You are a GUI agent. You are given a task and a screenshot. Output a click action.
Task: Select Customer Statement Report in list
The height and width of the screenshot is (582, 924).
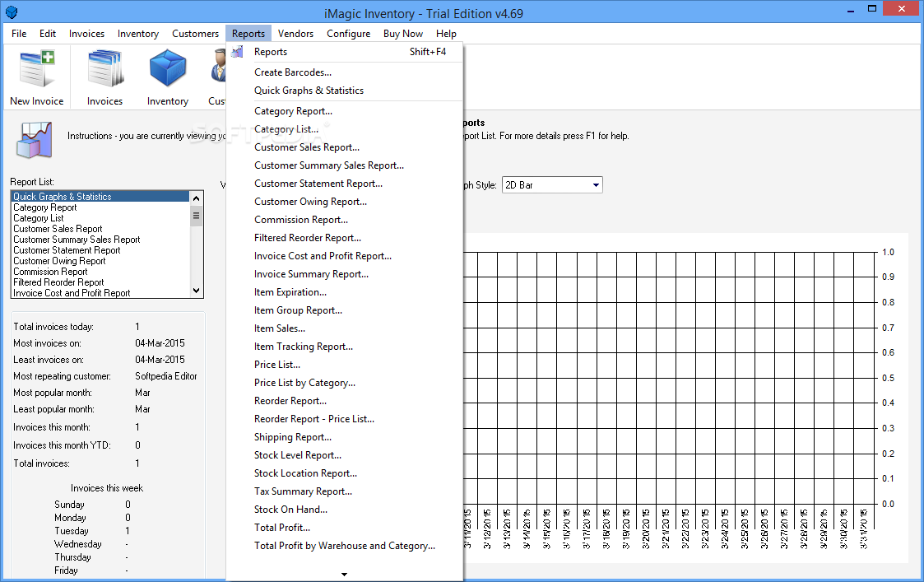[100, 250]
